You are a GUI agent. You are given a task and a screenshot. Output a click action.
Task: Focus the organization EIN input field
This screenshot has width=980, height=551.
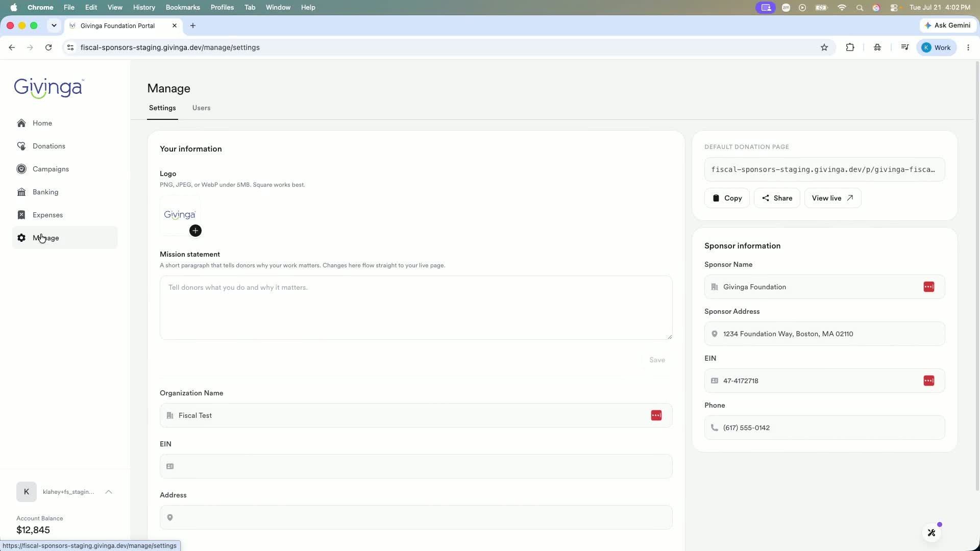tap(416, 466)
